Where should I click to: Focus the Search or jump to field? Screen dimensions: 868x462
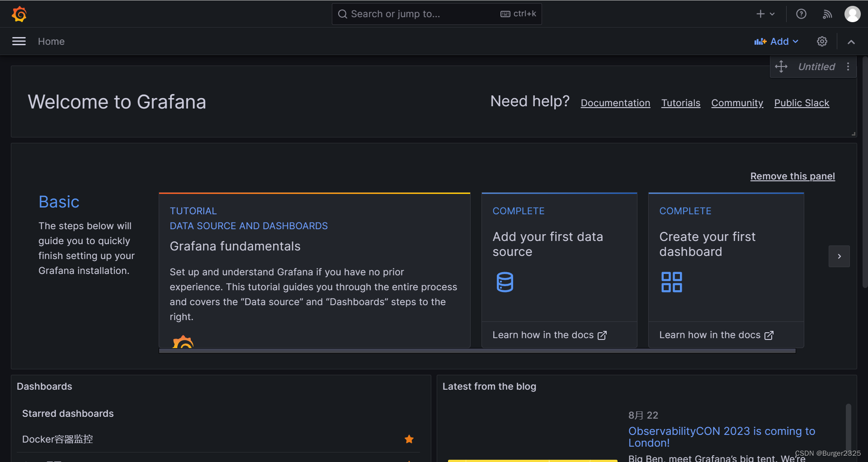(437, 14)
